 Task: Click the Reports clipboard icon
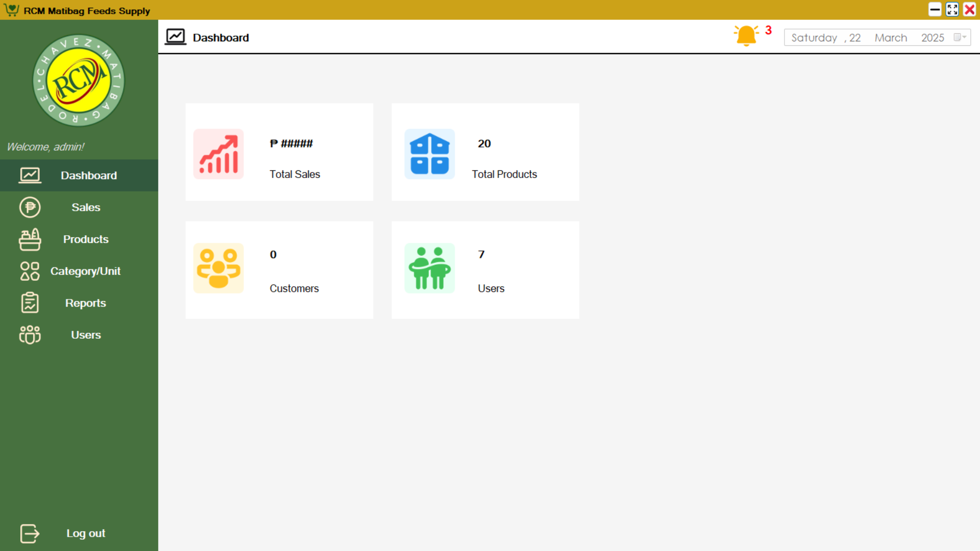30,303
